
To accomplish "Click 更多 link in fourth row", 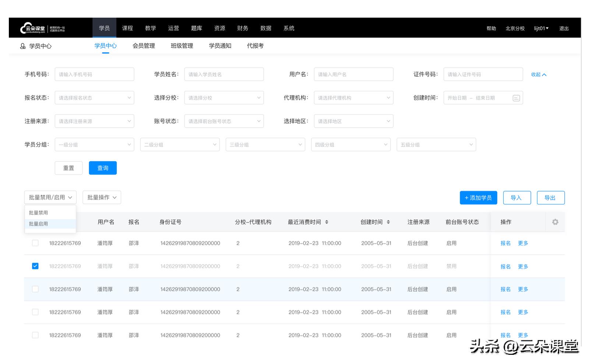I will tap(523, 312).
